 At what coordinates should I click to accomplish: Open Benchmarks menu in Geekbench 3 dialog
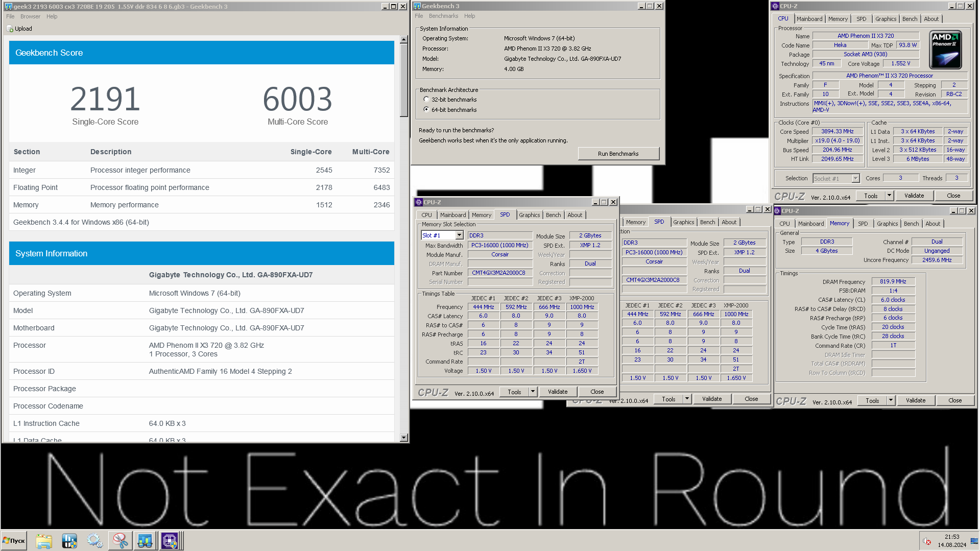point(443,16)
